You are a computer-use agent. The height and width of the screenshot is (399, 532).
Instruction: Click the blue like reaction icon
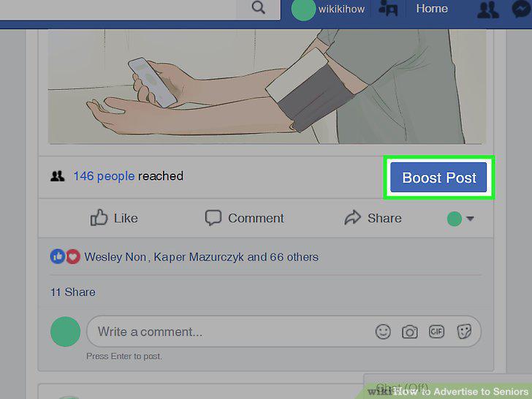[x=57, y=256]
